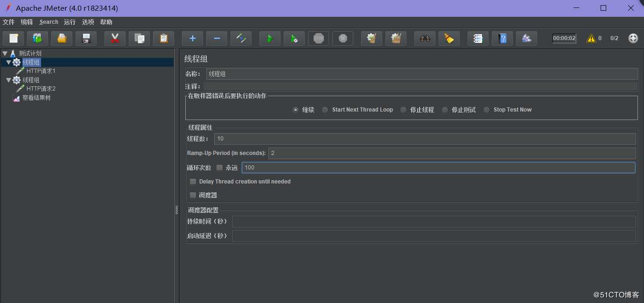
Task: Open log viewer via warning triangle icon
Action: point(591,38)
